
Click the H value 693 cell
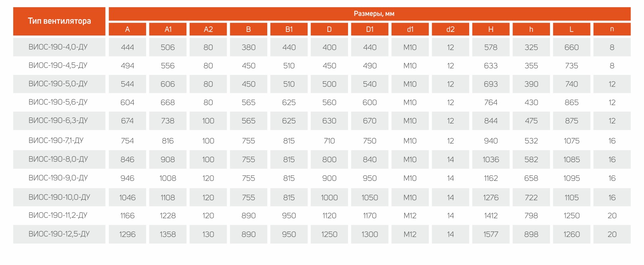click(491, 84)
